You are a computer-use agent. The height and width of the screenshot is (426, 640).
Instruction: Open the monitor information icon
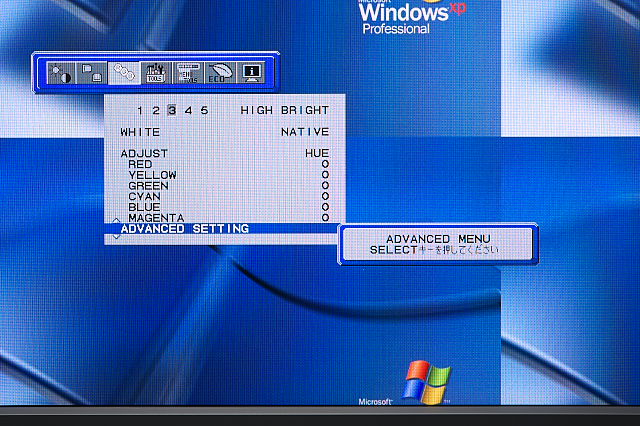click(250, 73)
